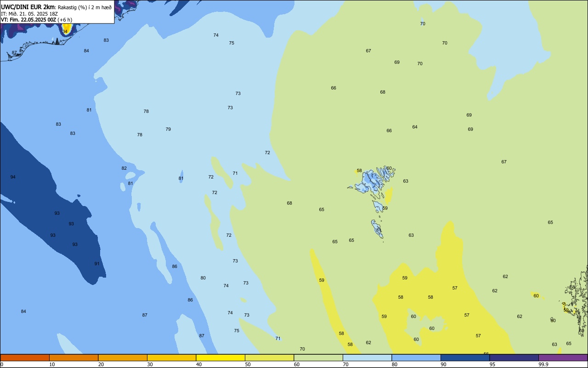The width and height of the screenshot is (588, 368).
Task: Click the 50 tick label on the legend
Action: 248,364
